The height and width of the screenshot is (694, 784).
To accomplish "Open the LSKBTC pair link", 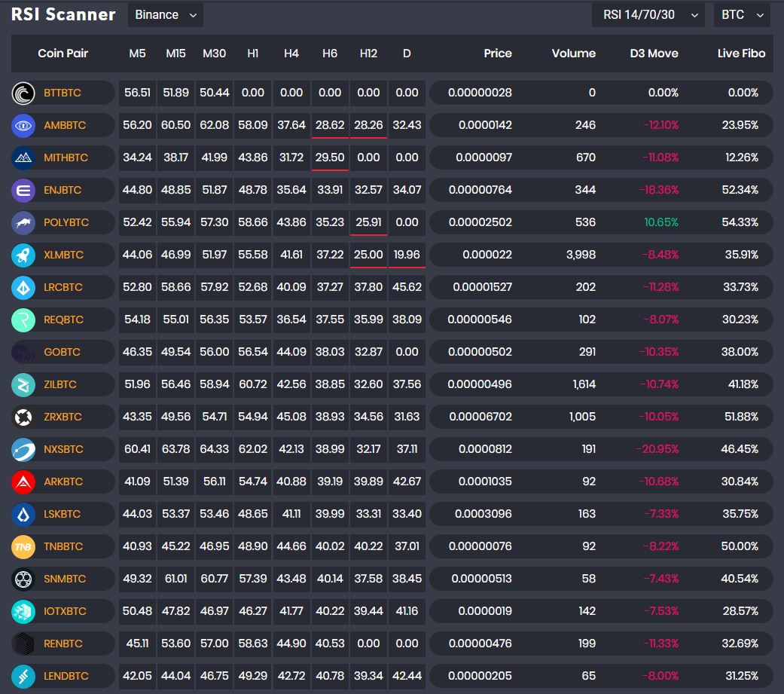I will click(x=62, y=515).
